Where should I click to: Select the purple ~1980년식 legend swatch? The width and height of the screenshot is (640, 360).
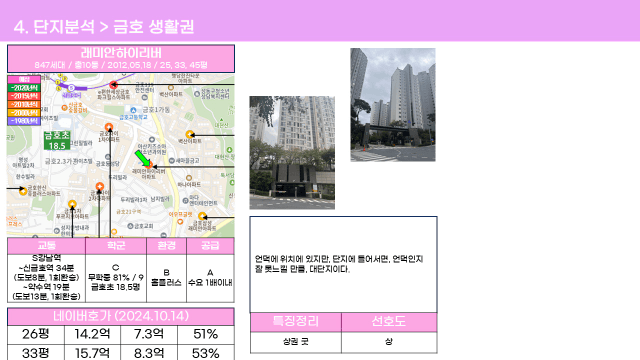click(x=24, y=121)
